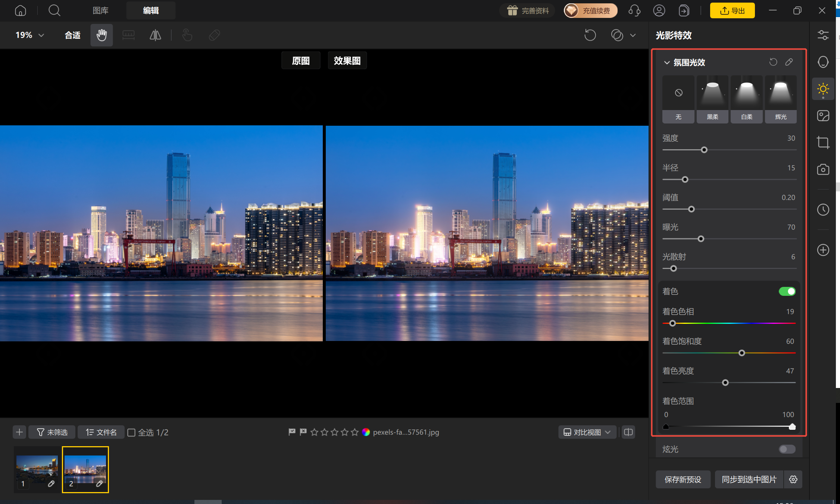The width and height of the screenshot is (840, 504).
Task: Switch to the 图库 tab
Action: 100,10
